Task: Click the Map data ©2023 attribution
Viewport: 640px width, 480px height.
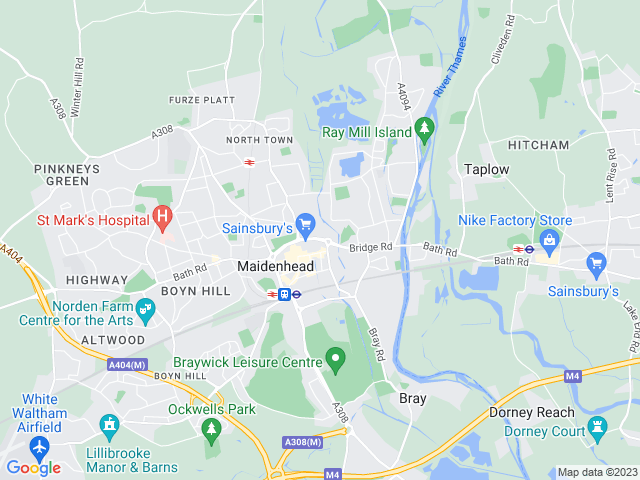Action: tap(598, 472)
